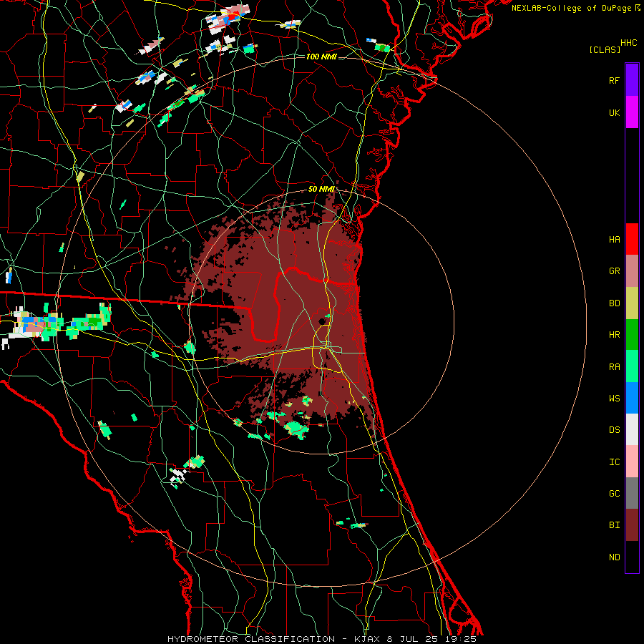
Task: Click the ND black legend swatch
Action: tap(632, 557)
